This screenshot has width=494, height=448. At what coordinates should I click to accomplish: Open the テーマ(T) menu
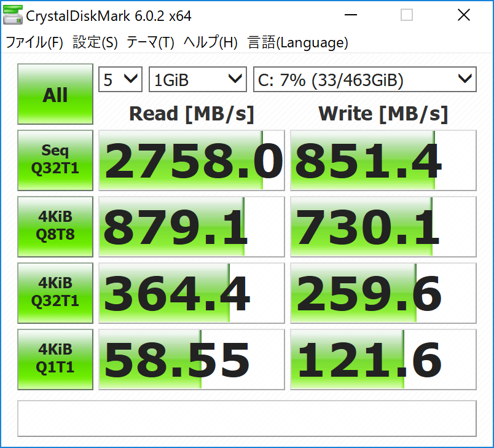(151, 42)
